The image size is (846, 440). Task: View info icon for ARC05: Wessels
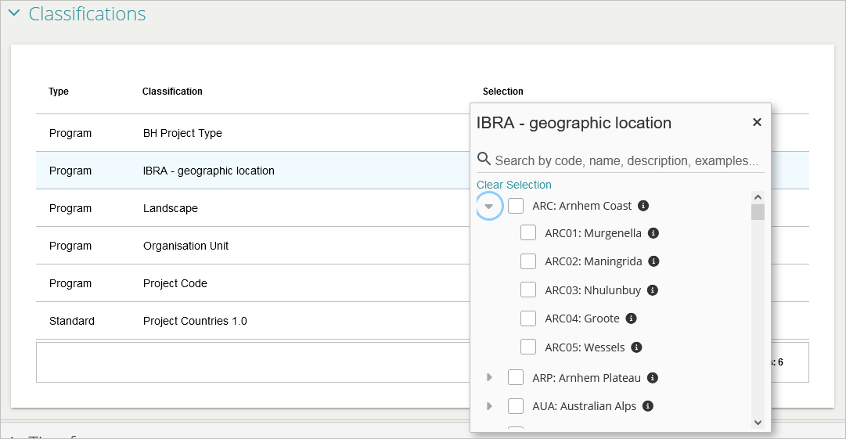click(x=636, y=348)
